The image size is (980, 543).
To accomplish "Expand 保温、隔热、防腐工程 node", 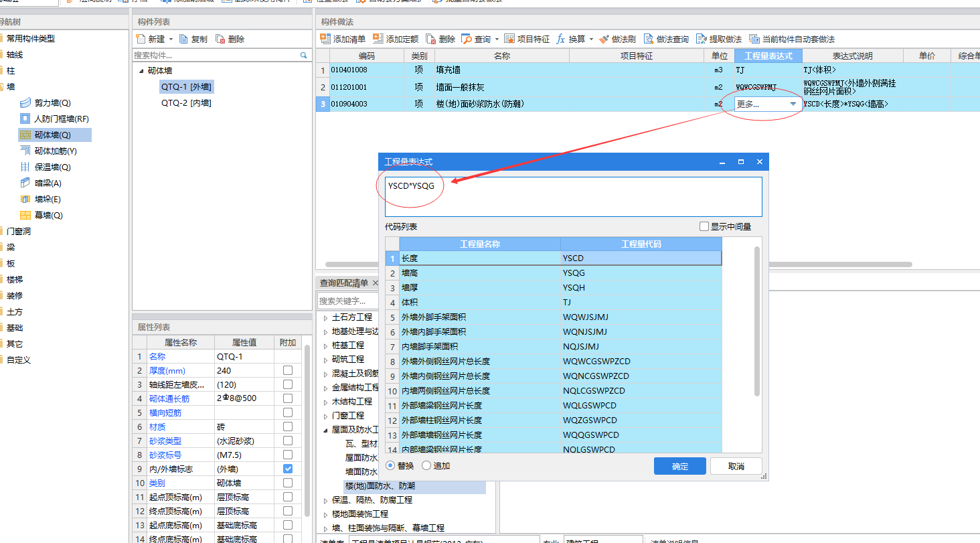I will click(x=326, y=500).
